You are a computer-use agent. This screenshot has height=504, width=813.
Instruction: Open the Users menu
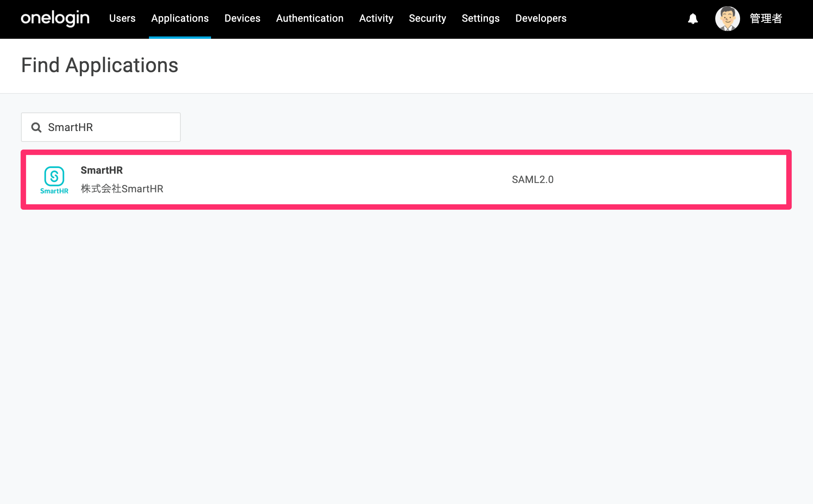click(122, 18)
